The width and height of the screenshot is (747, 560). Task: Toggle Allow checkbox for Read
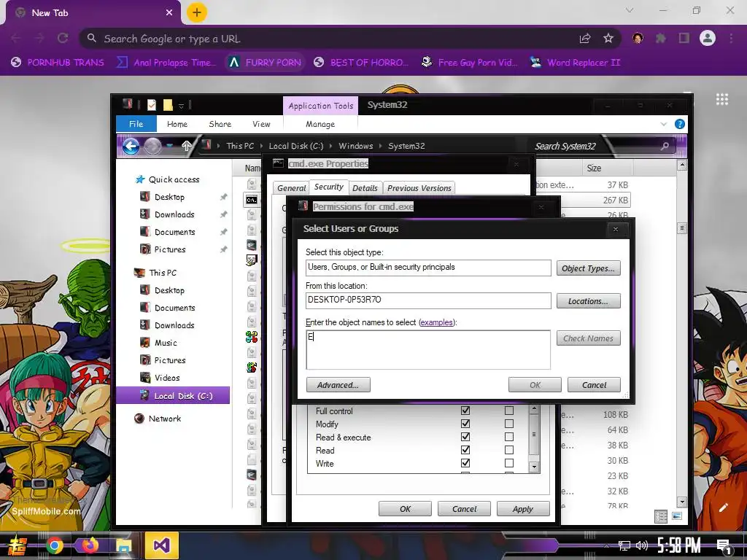[x=465, y=450]
